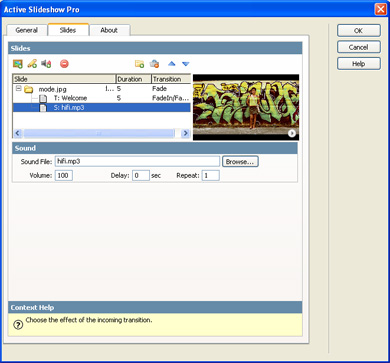Image resolution: width=390 pixels, height=363 pixels.
Task: Click the Sound File input field
Action: (x=137, y=161)
